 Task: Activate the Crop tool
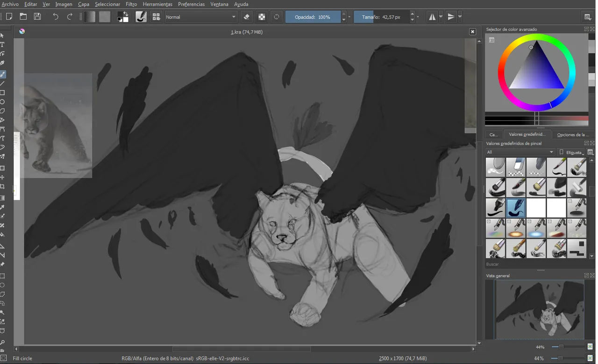click(2, 187)
